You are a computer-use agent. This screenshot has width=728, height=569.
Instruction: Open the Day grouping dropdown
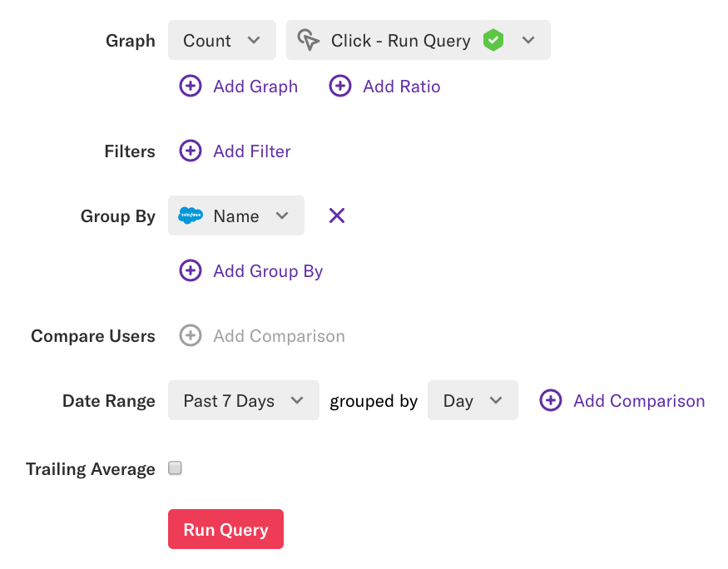tap(473, 400)
